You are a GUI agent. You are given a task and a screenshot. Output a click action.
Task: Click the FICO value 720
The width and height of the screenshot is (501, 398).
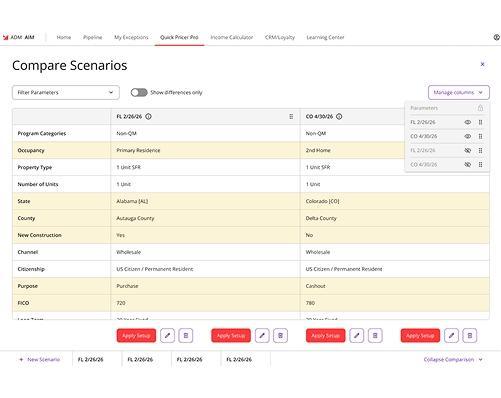pos(121,303)
